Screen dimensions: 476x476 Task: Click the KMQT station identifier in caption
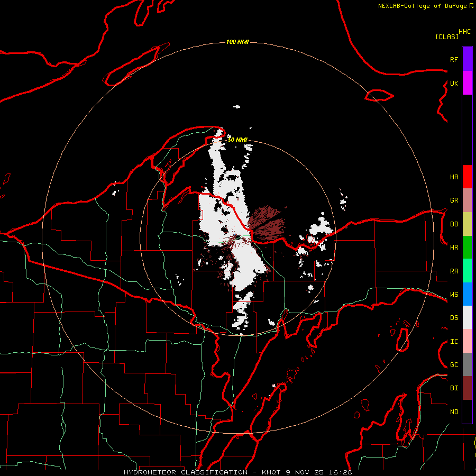point(271,472)
